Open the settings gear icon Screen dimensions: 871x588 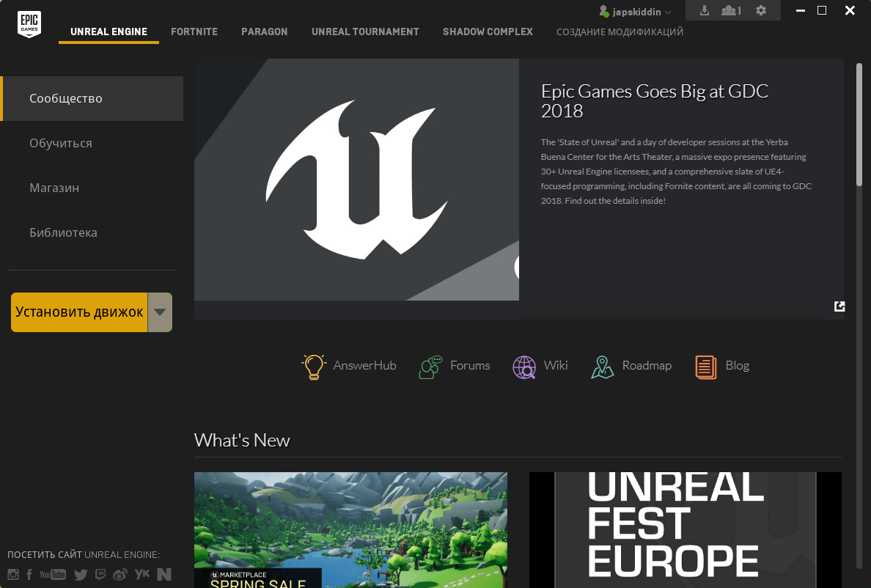[x=761, y=10]
